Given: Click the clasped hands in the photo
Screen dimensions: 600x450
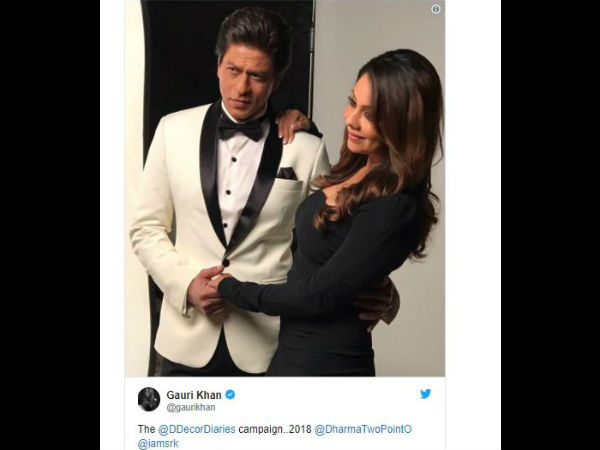Looking at the screenshot, I should 207,290.
